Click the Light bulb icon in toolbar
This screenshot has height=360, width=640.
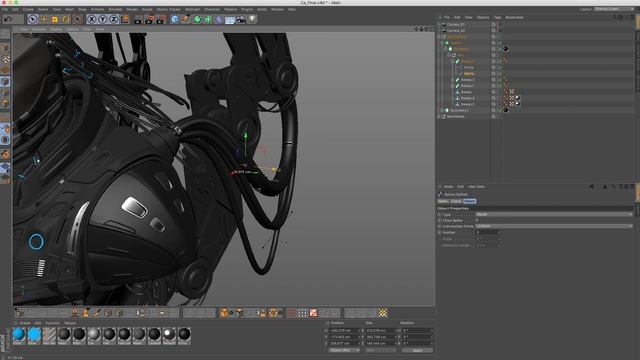(x=252, y=19)
